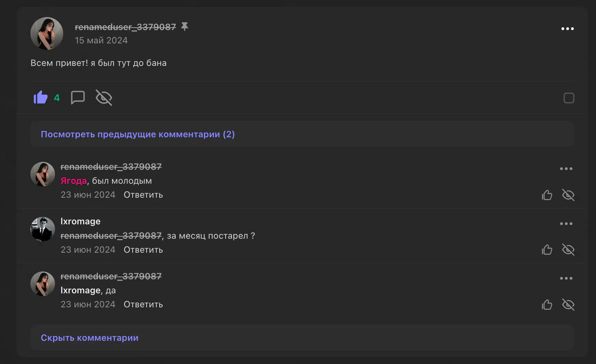Collapse comments via Скрыть комментарии
Viewport: 596px width, 364px height.
(x=90, y=338)
